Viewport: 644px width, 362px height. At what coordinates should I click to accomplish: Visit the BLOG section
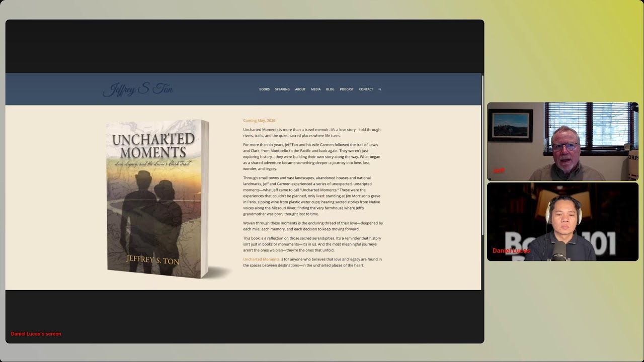pyautogui.click(x=330, y=89)
